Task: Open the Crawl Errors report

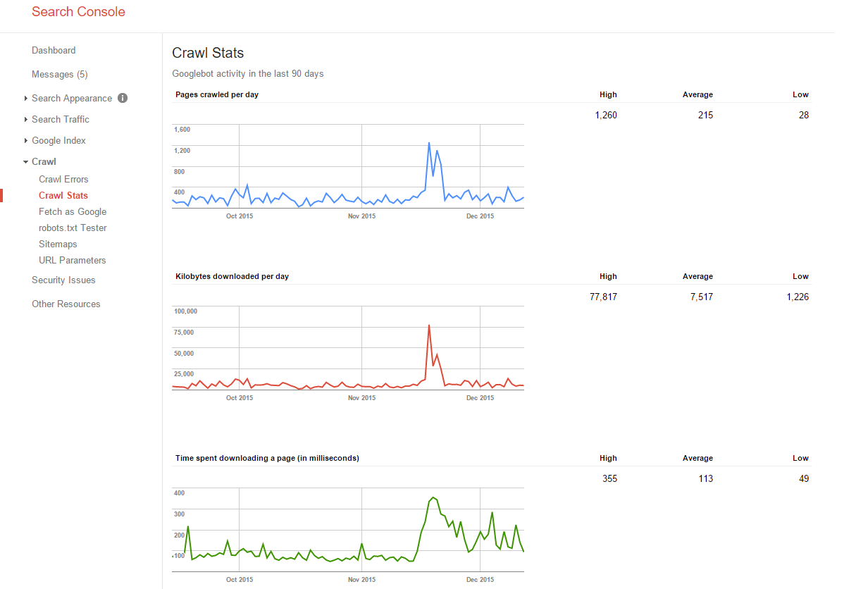Action: 63,180
